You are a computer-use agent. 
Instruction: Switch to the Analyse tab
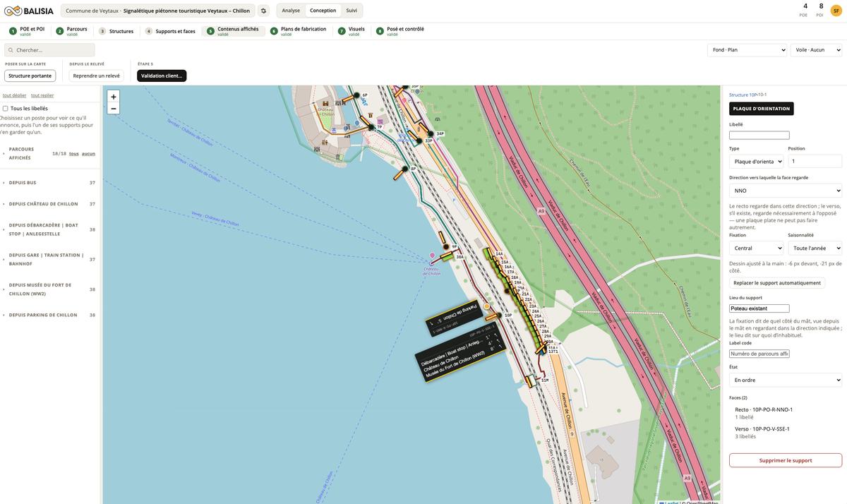click(x=291, y=11)
